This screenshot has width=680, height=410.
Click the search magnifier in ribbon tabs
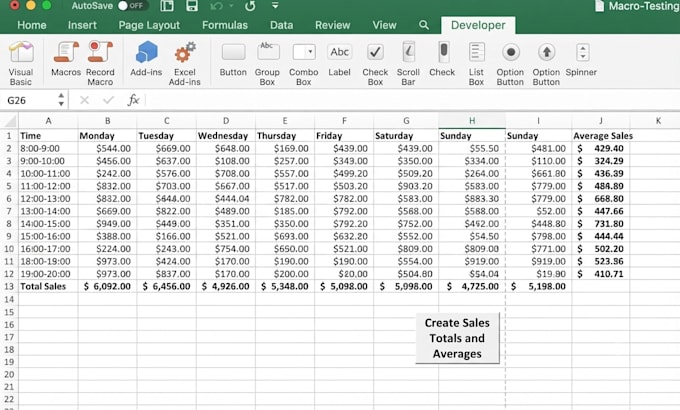coord(424,25)
